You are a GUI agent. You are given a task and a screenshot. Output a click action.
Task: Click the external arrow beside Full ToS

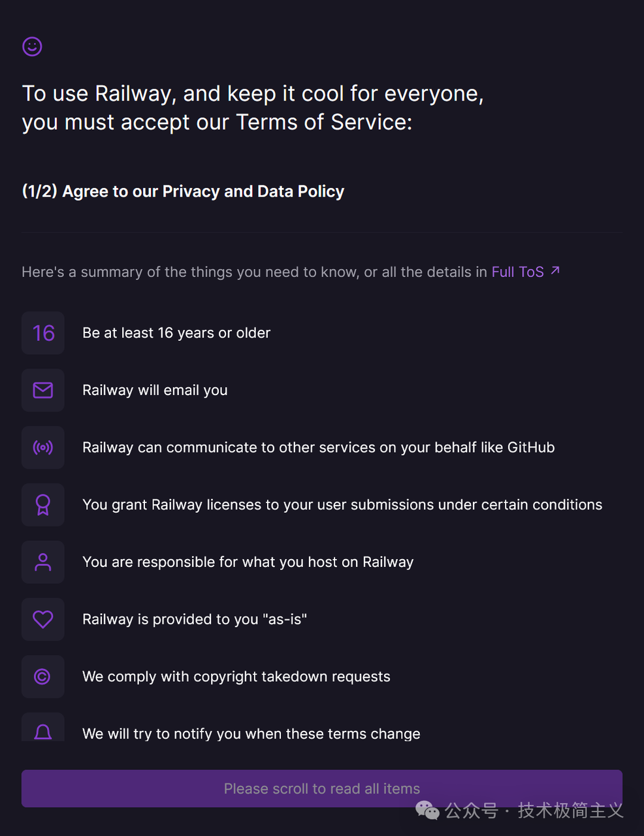(555, 270)
